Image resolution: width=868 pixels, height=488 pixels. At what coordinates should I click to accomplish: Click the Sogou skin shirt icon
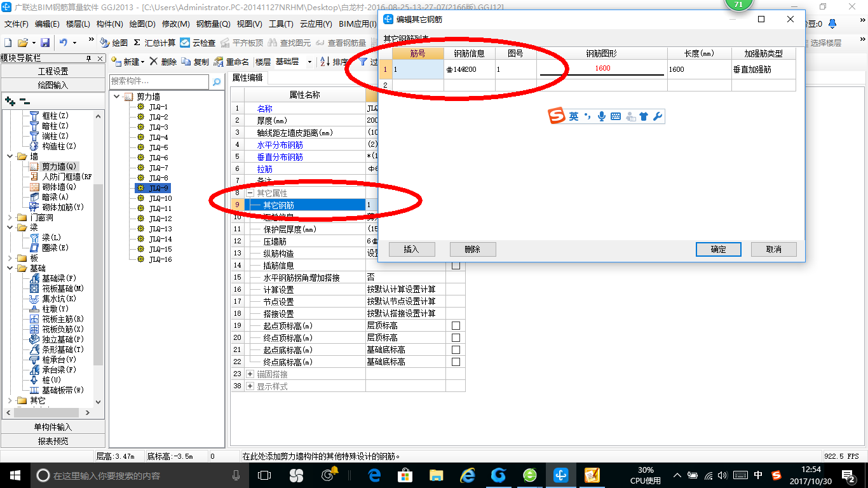pyautogui.click(x=644, y=116)
